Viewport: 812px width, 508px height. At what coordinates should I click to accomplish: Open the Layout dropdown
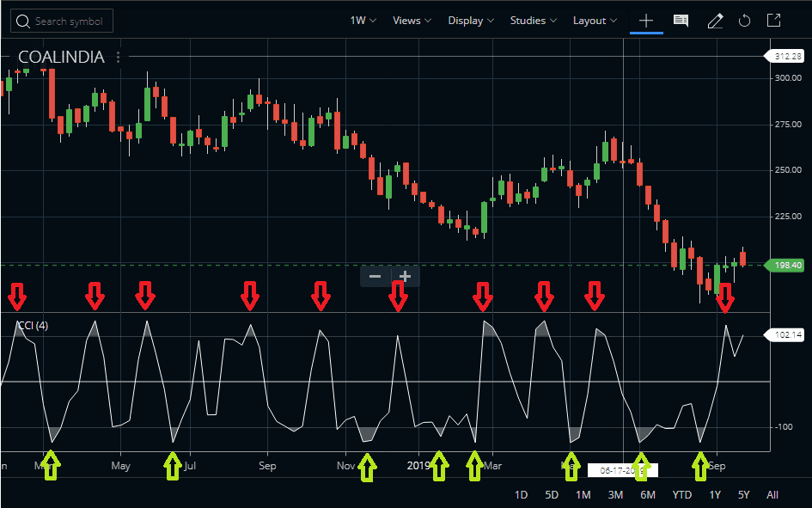point(595,21)
